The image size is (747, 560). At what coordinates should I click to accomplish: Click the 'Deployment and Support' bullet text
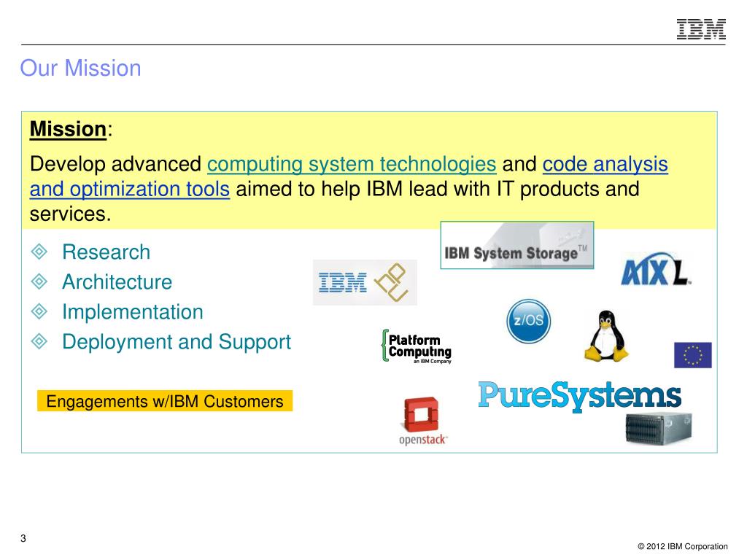click(177, 342)
